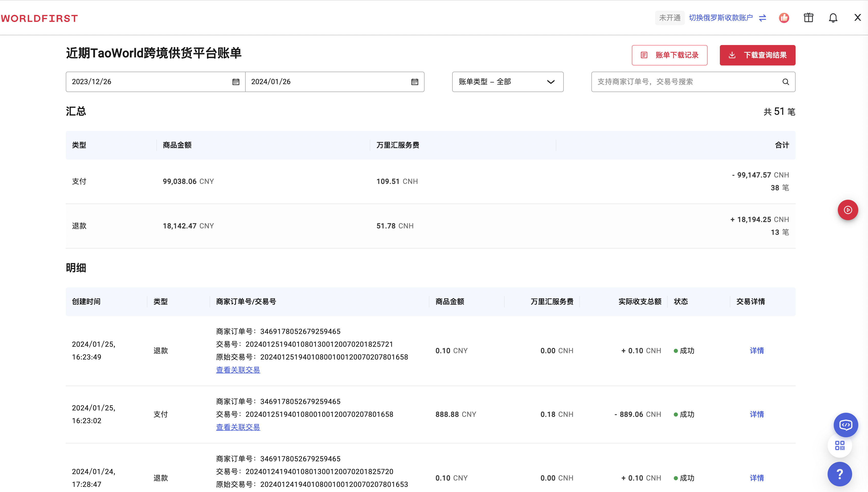Click the help question mark button
The width and height of the screenshot is (868, 492).
[840, 474]
